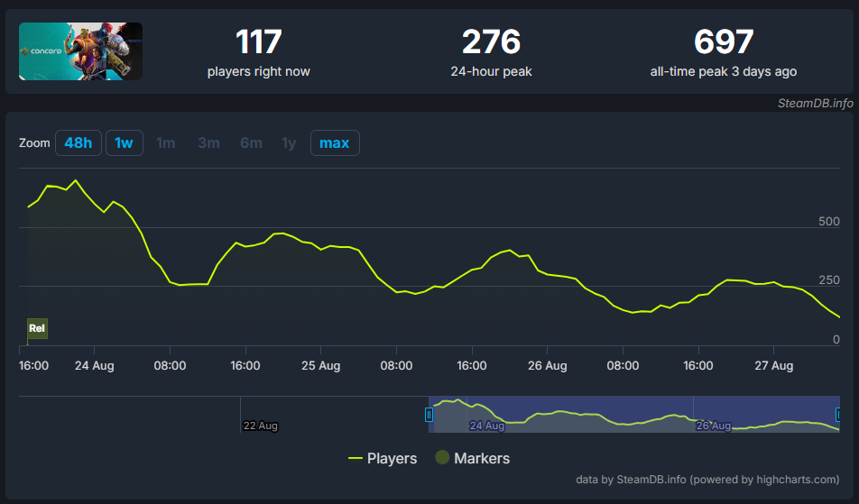Select the 1y zoom range
The image size is (859, 504).
(x=289, y=143)
